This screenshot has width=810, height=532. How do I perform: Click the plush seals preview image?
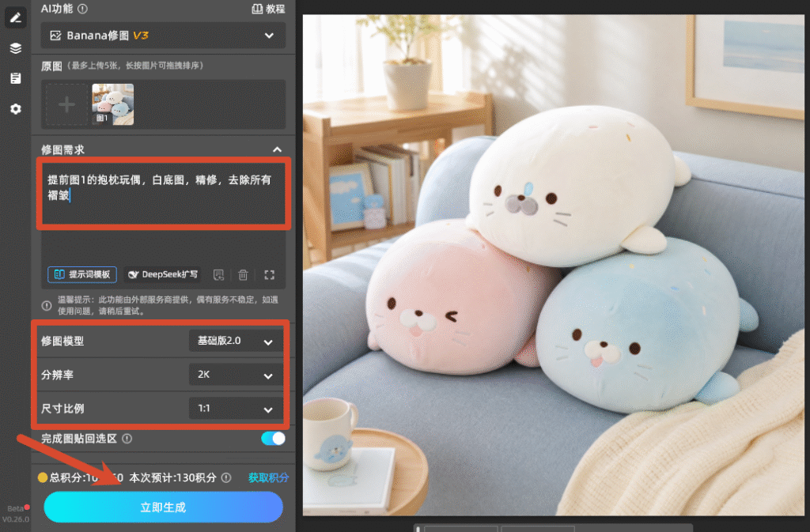553,265
